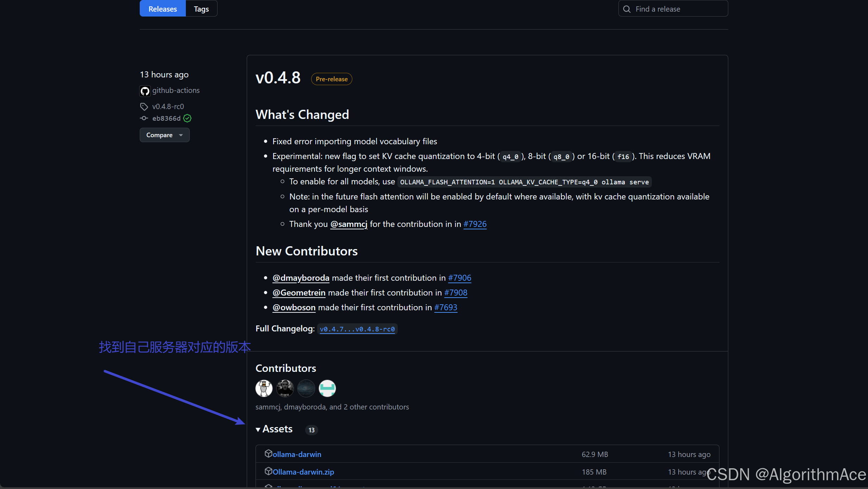868x489 pixels.
Task: Click the 185 MB size text
Action: [594, 472]
